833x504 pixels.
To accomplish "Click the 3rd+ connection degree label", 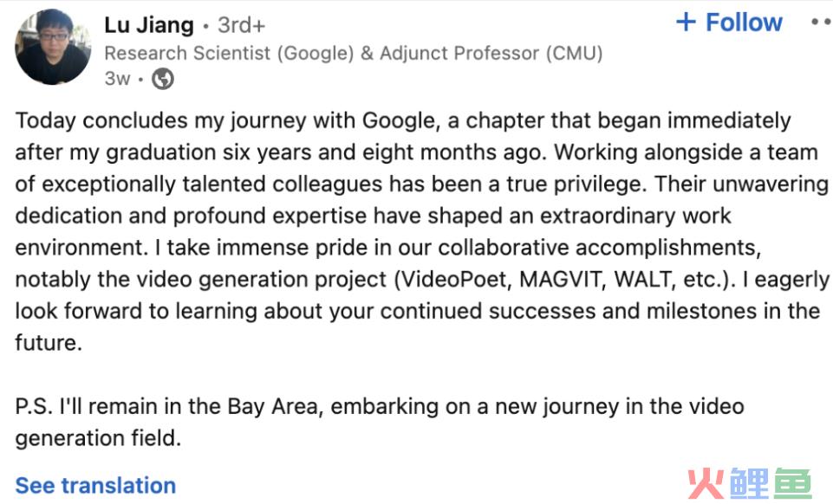I will [241, 25].
